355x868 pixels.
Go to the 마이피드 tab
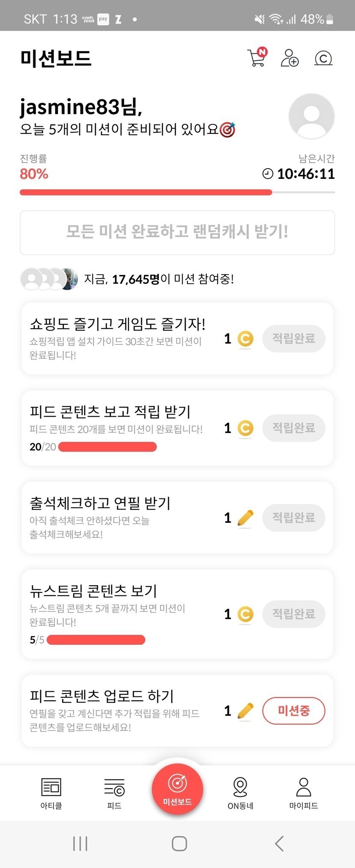pos(303,794)
